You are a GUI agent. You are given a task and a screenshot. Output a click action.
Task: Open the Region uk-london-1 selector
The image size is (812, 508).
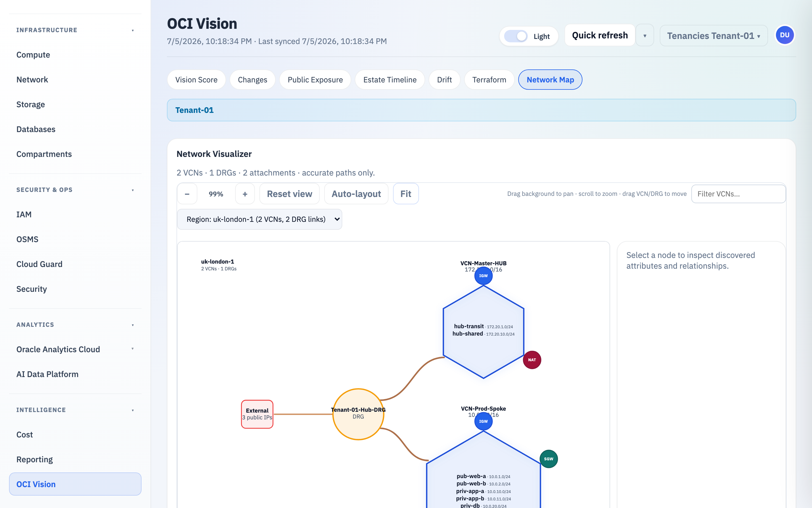[x=259, y=219]
